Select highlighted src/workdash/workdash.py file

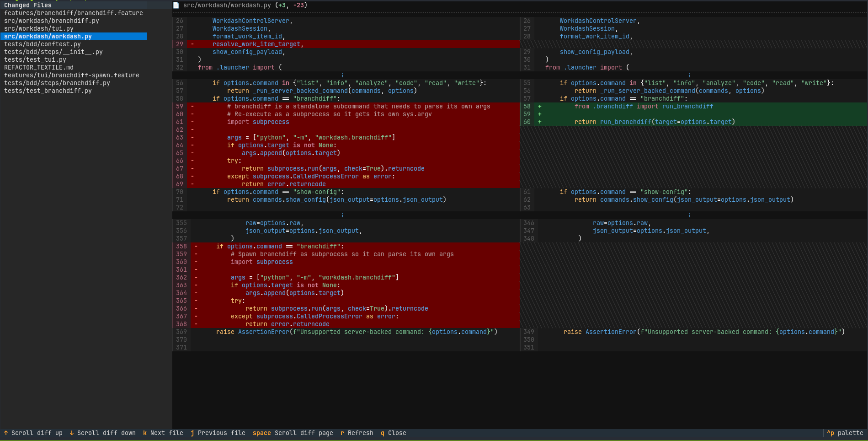coord(74,37)
